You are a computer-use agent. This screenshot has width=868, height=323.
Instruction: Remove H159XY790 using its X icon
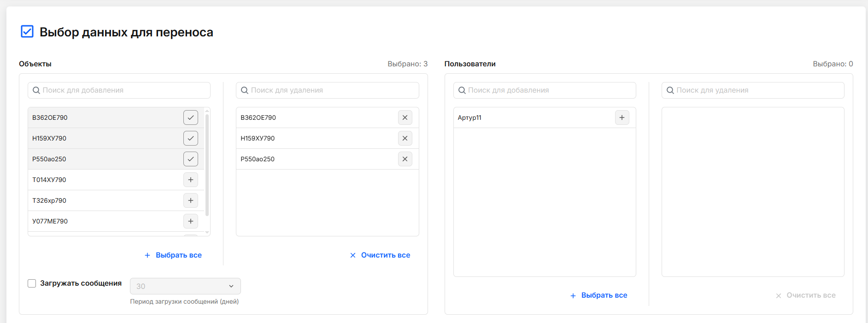click(405, 138)
